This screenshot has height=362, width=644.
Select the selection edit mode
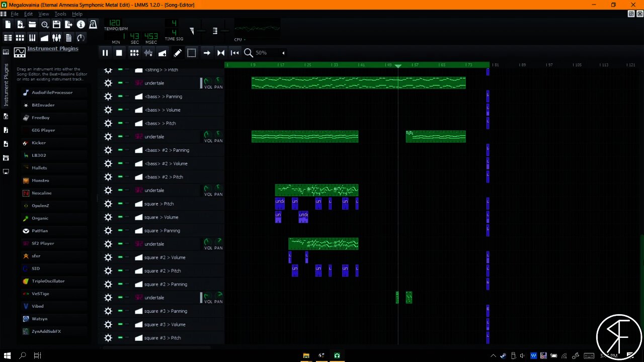tap(192, 53)
